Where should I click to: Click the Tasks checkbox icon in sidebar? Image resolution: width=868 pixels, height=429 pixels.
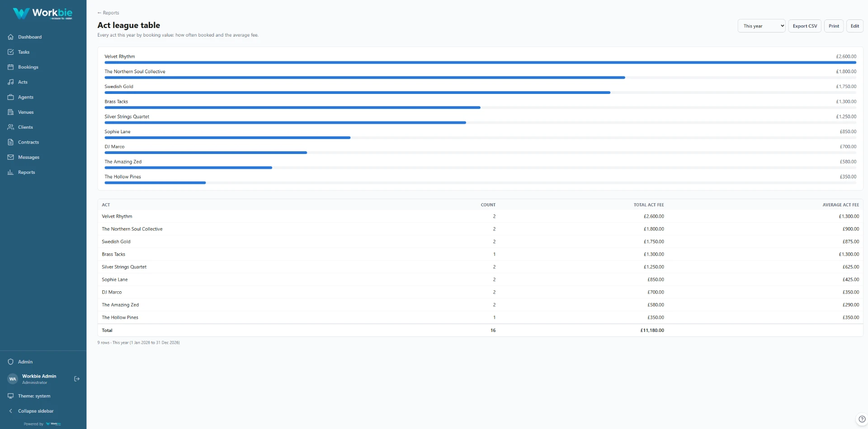tap(11, 52)
